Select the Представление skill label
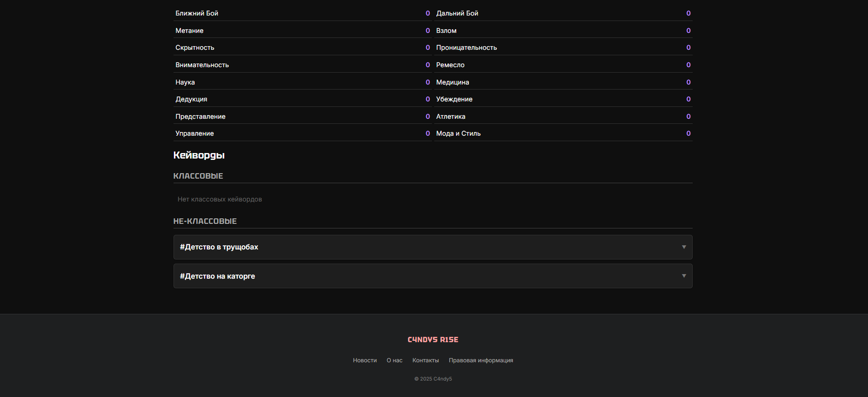This screenshot has width=868, height=397. [200, 116]
